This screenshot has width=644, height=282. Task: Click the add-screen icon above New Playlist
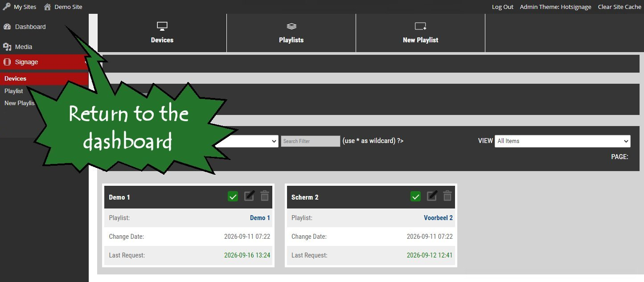tap(420, 26)
